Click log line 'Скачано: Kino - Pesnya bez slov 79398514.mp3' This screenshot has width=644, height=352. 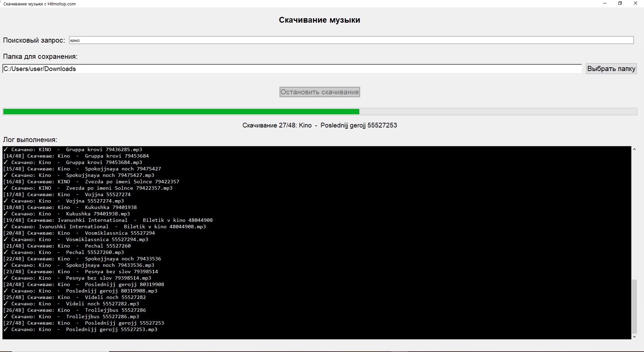(x=77, y=278)
